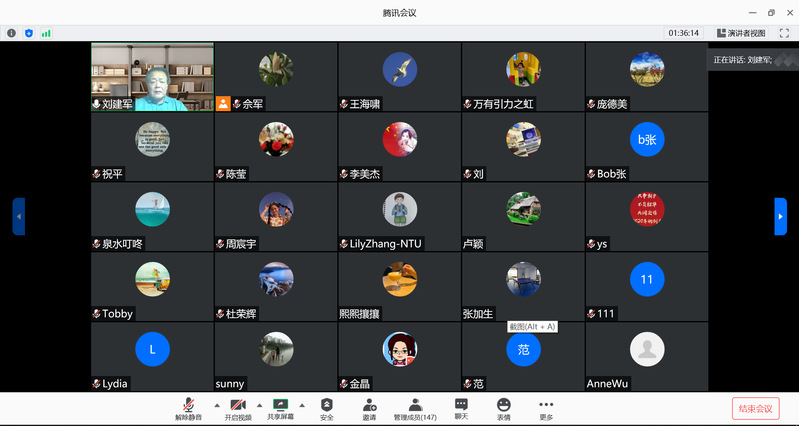Click the network signal strength icon
The image size is (799, 426).
46,33
